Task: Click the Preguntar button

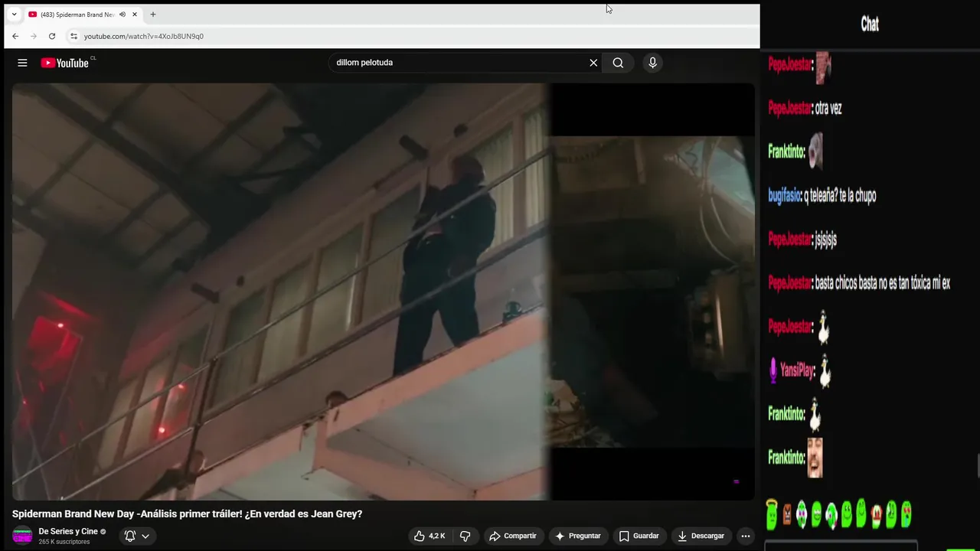Action: click(x=578, y=536)
